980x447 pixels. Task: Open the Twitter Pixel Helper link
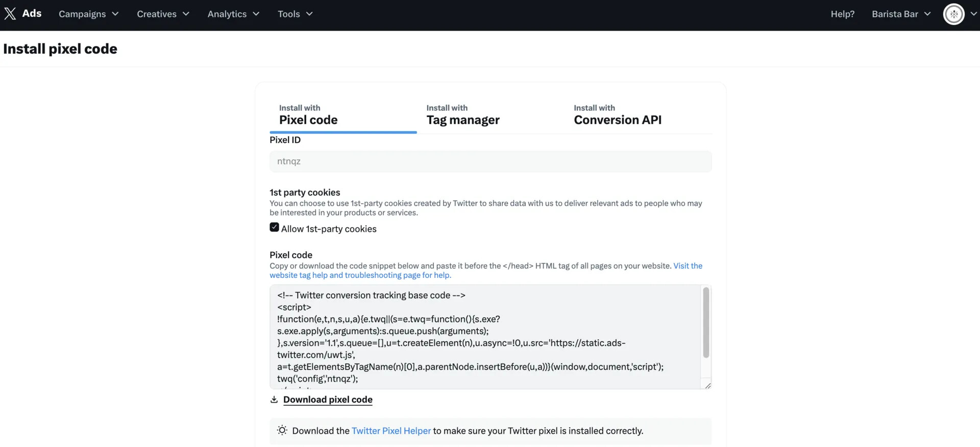coord(391,431)
